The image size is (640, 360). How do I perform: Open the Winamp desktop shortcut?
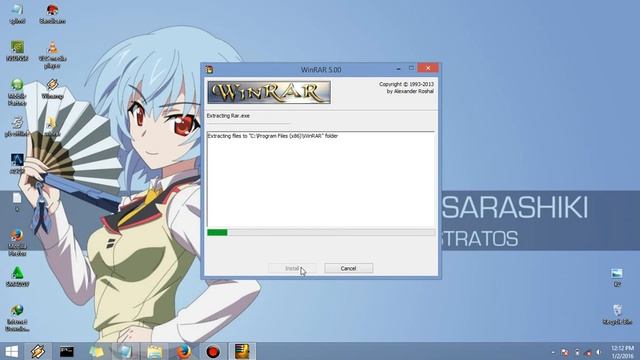click(52, 89)
